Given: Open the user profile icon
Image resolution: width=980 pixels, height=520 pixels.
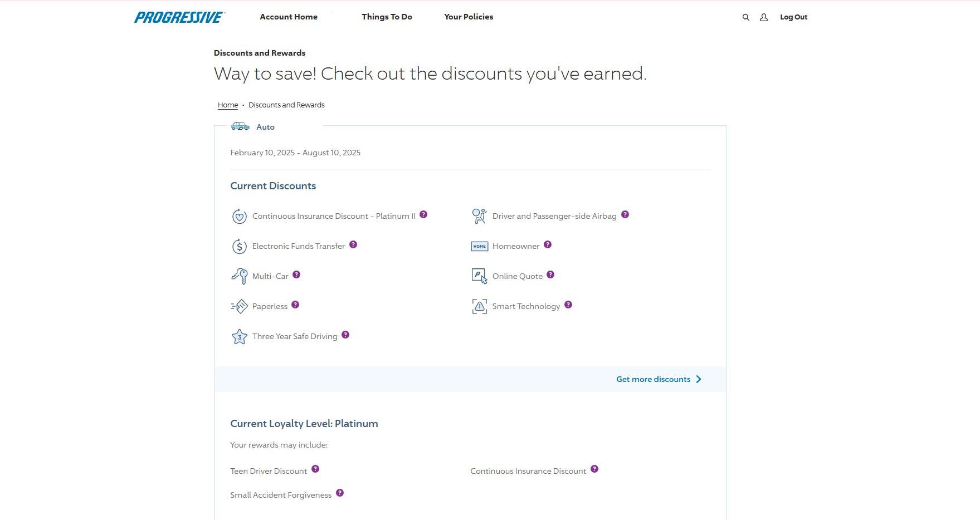Looking at the screenshot, I should coord(764,17).
